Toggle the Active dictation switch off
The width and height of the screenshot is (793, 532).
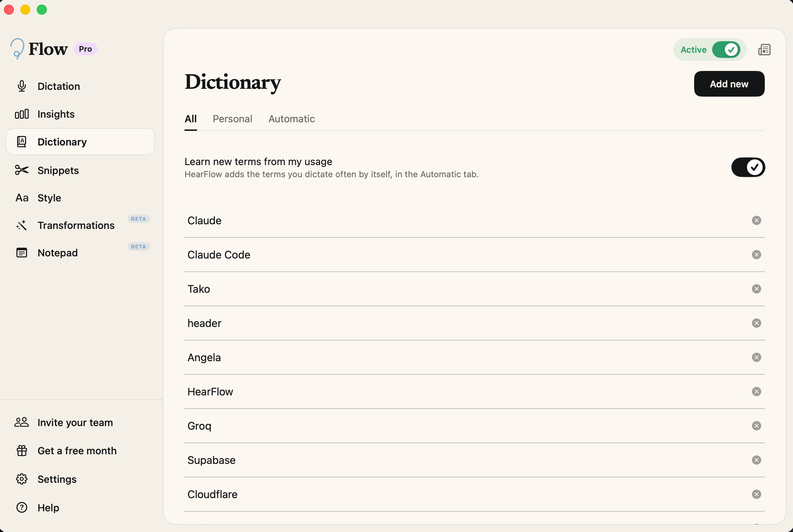tap(726, 50)
